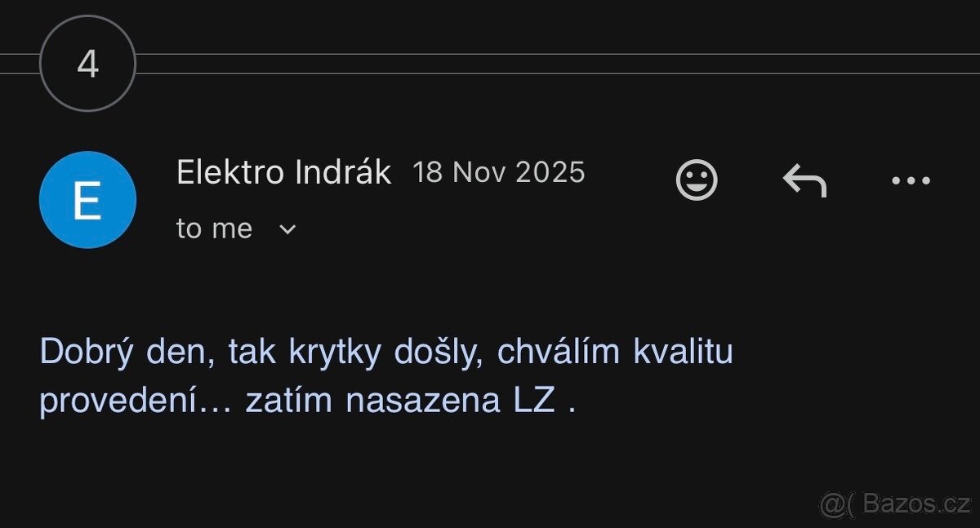
Task: Expand the 4 collapsed messages circle
Action: [x=87, y=64]
